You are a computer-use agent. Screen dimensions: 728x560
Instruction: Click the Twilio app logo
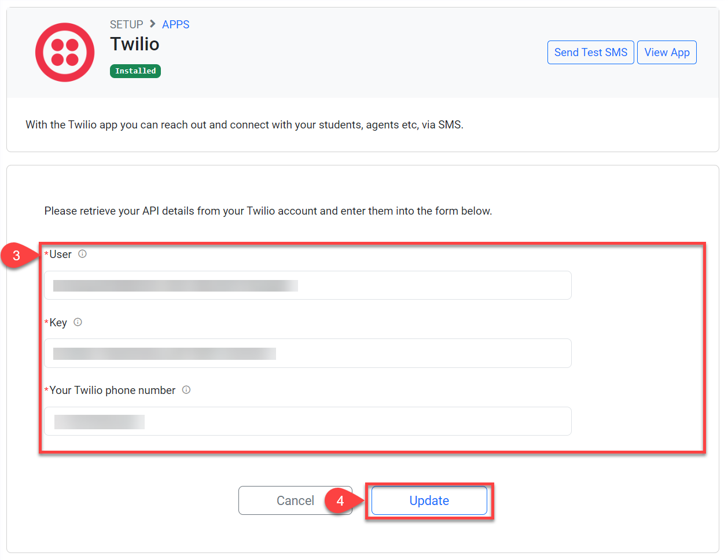[x=65, y=52]
